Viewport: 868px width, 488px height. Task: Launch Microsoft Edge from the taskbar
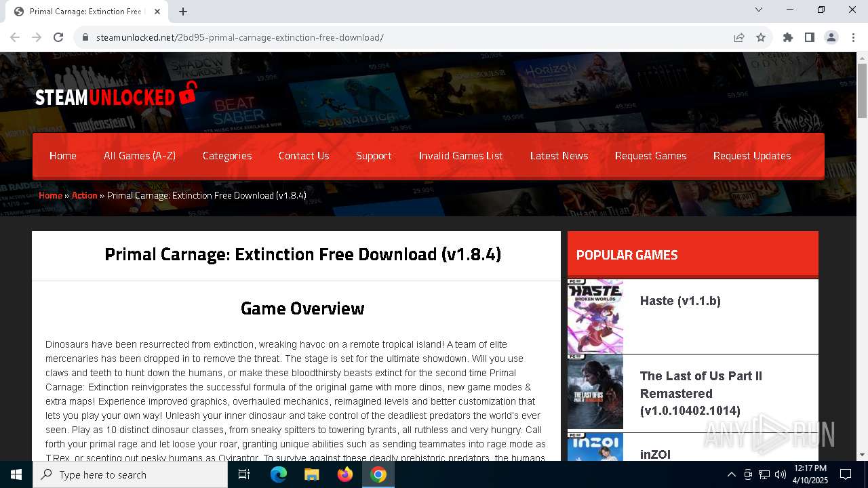[x=279, y=474]
